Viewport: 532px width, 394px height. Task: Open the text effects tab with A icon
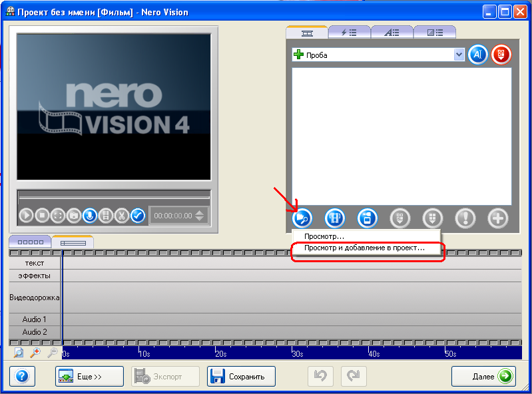(x=392, y=33)
